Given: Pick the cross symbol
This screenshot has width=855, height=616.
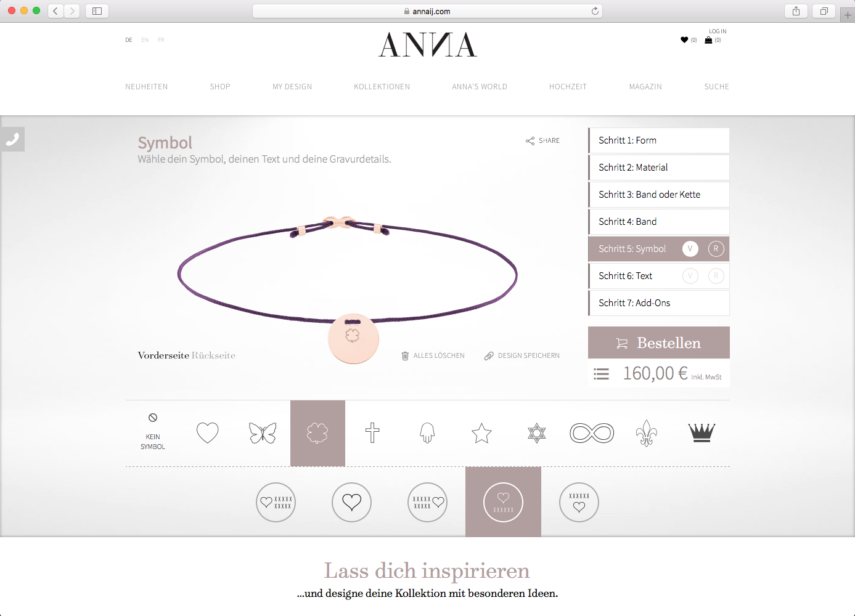Looking at the screenshot, I should [x=372, y=433].
